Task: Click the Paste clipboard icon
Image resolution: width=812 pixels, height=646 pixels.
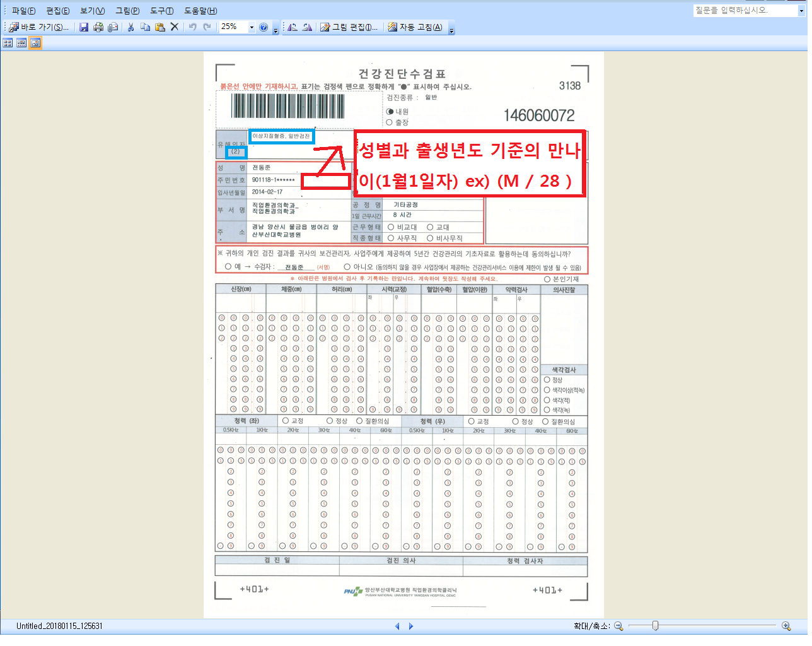Action: pyautogui.click(x=159, y=27)
